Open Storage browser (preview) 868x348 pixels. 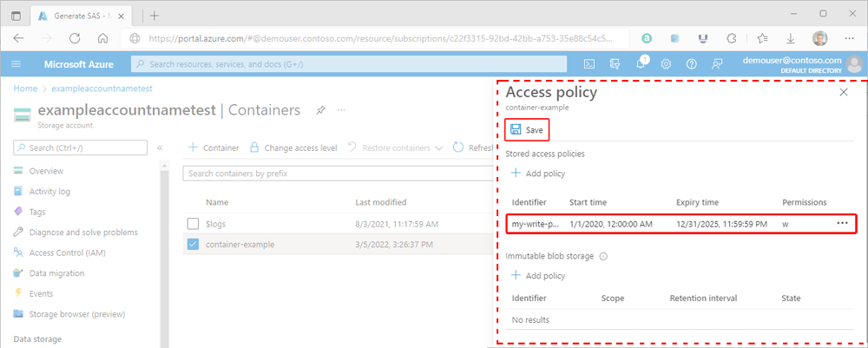pos(77,314)
